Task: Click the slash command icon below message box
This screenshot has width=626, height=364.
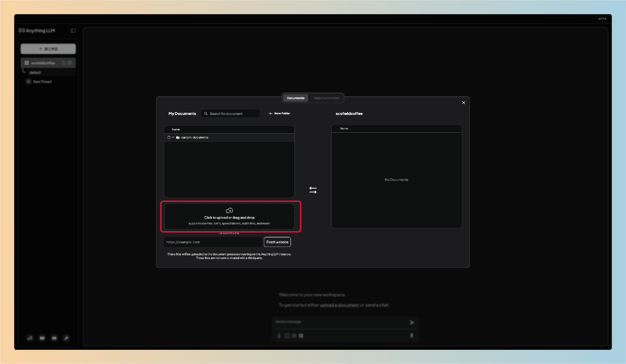Action: pyautogui.click(x=287, y=336)
